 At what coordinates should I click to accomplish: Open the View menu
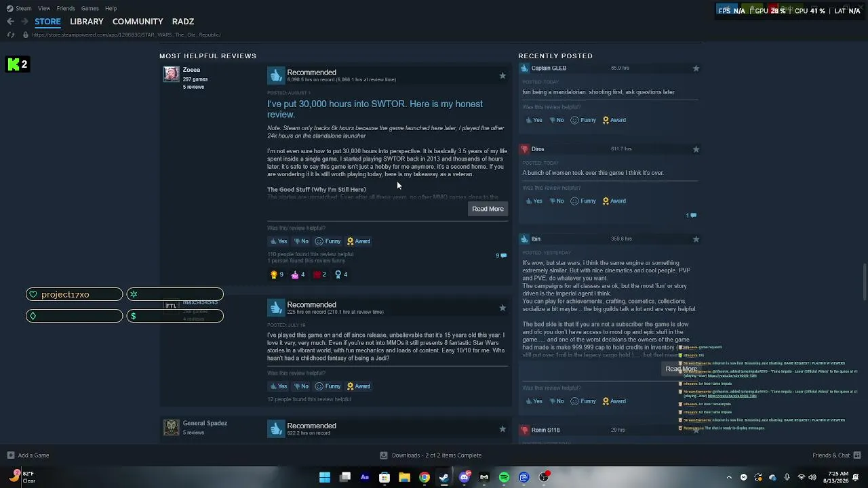(44, 8)
